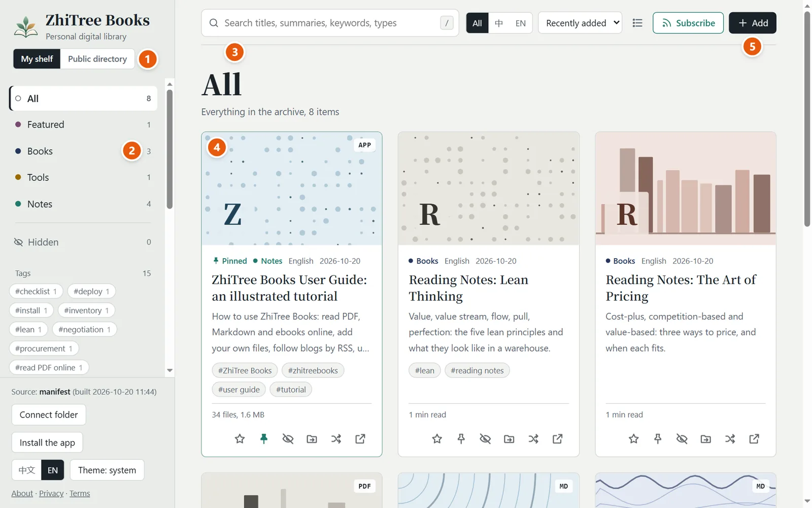Hide the Lean Thinking card
Screen dimensions: 812x508
coord(485,438)
